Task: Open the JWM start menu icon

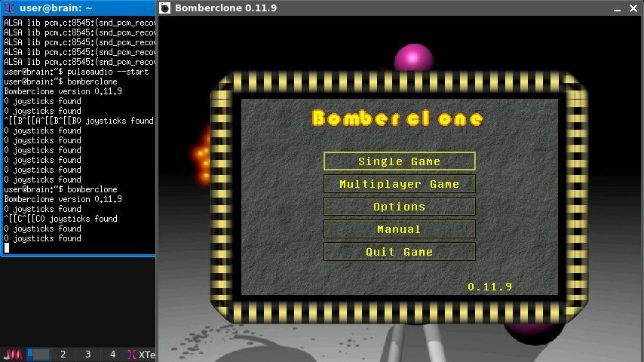Action: pos(13,354)
